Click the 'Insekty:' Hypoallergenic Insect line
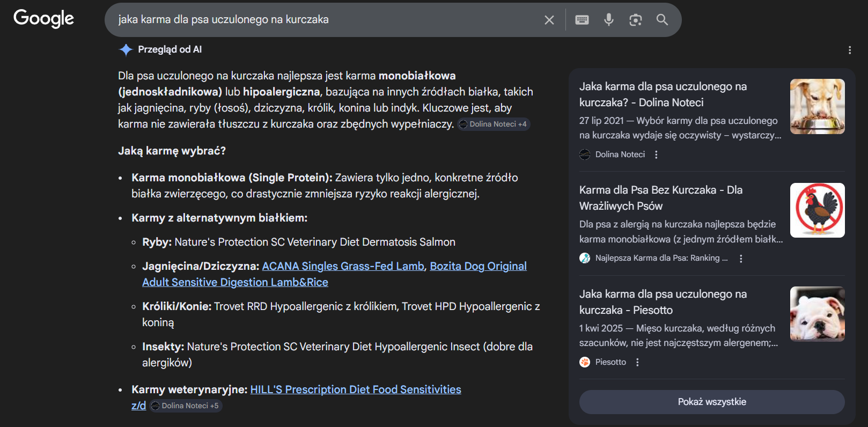This screenshot has width=868, height=427. click(x=337, y=355)
